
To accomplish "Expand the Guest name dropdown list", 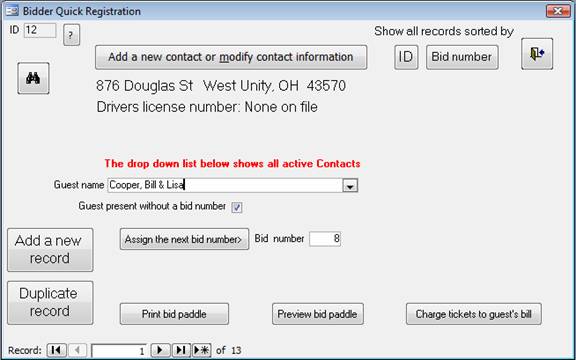I will 350,186.
